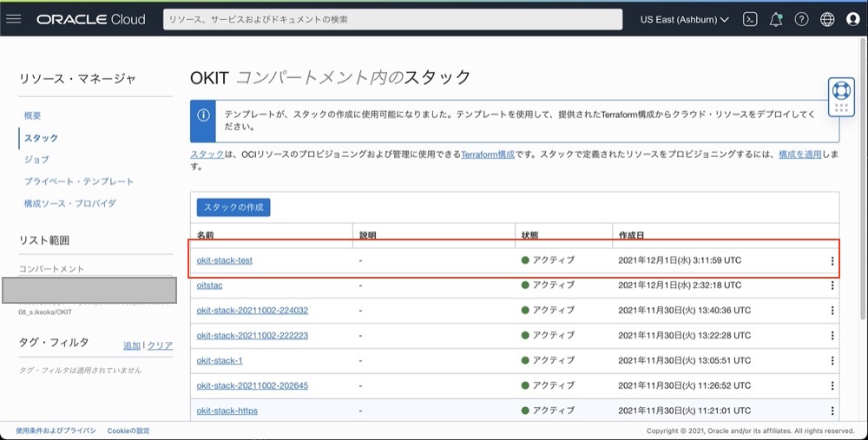Click the 名前 column header
This screenshot has height=440, width=868.
click(206, 235)
